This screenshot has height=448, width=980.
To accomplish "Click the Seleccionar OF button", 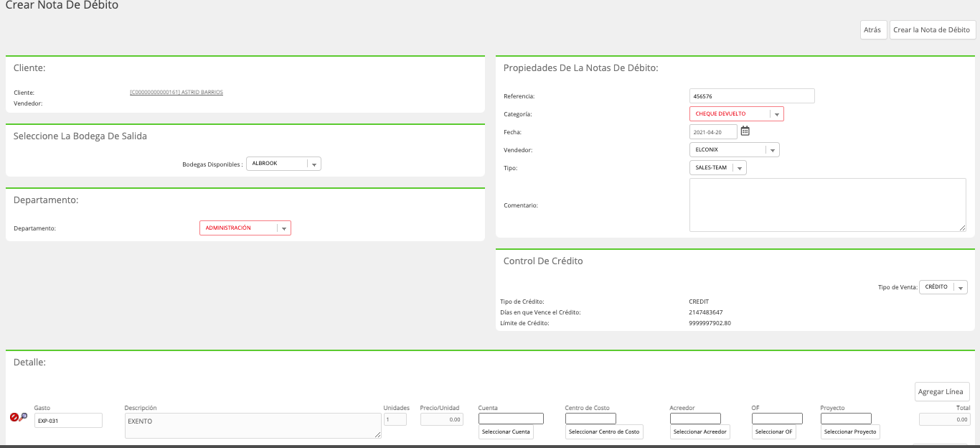I will point(774,432).
